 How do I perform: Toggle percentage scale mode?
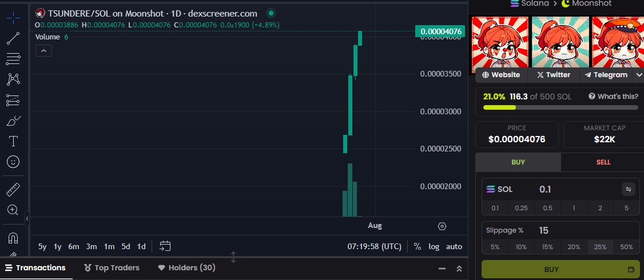[x=418, y=247]
